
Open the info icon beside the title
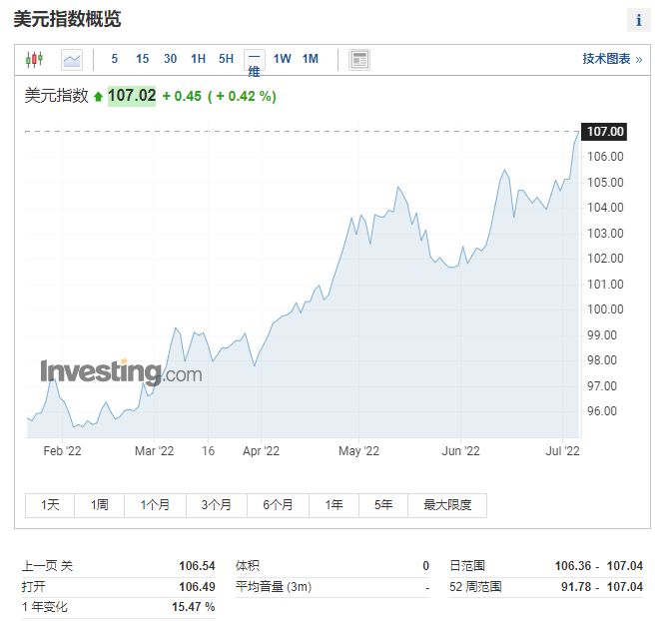coord(638,20)
